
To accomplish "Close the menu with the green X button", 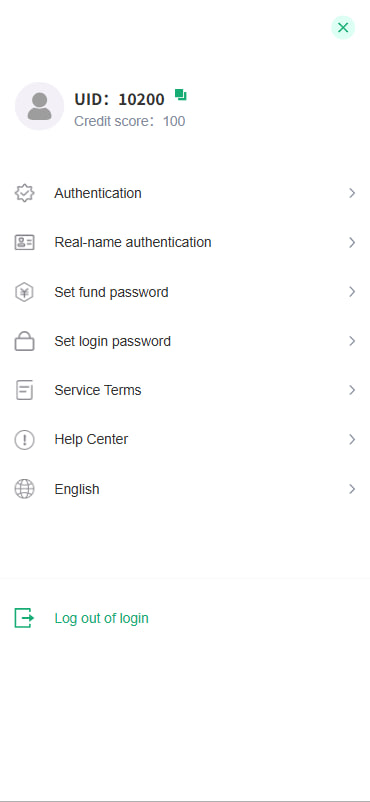I will tap(343, 28).
